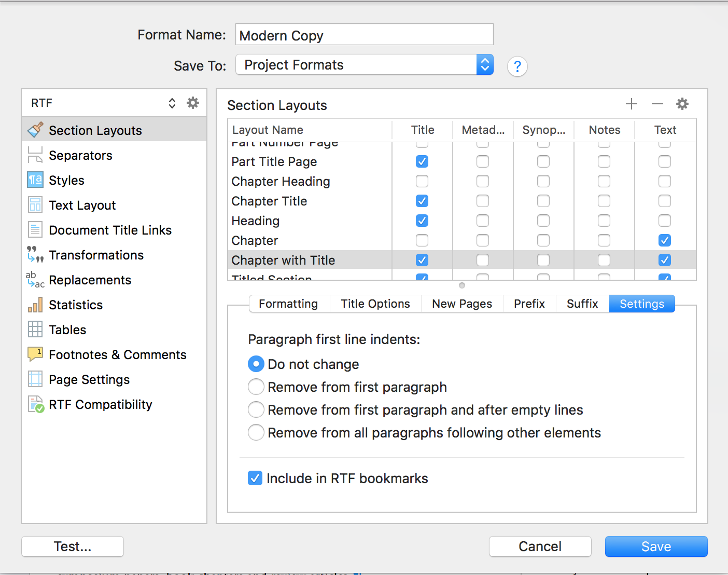Click the Separators icon in the sidebar
Viewport: 728px width, 575px height.
(x=35, y=155)
